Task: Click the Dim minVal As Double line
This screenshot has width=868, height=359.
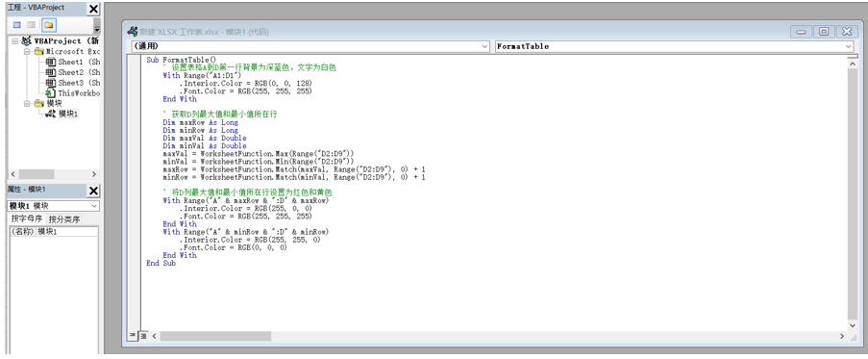Action: [205, 146]
